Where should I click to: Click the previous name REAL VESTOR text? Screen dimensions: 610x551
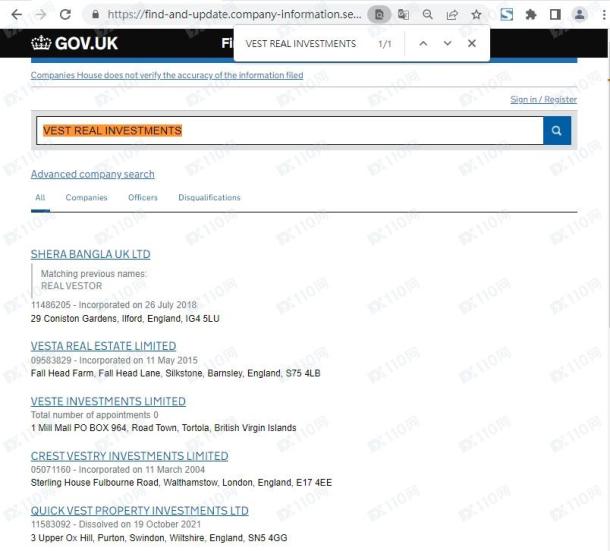tap(72, 286)
